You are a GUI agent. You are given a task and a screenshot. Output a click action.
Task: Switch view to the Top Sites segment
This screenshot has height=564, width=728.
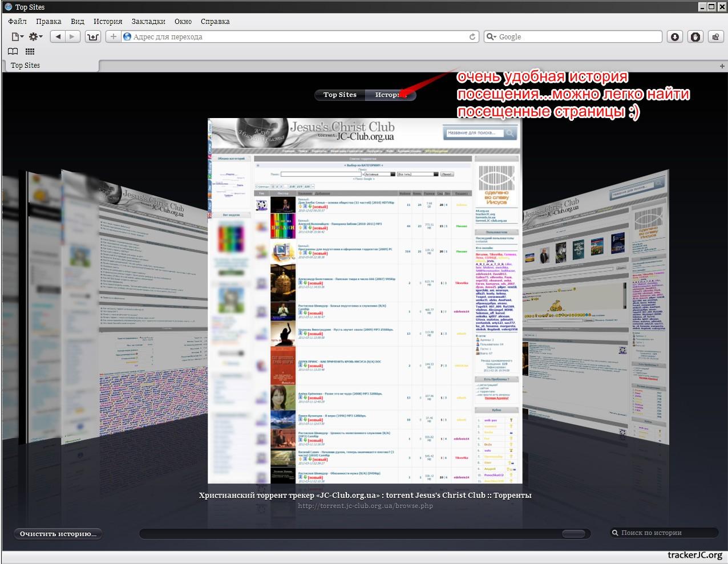[x=340, y=95]
